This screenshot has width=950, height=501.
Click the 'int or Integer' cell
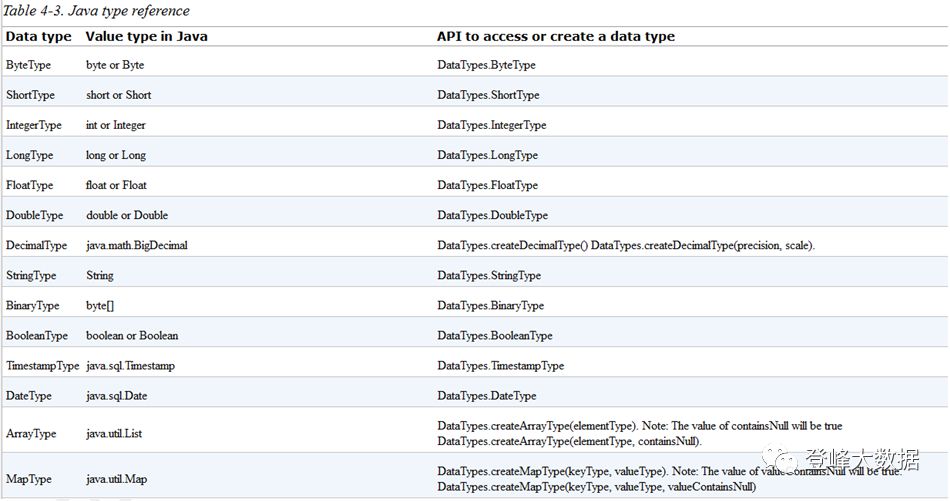click(116, 125)
